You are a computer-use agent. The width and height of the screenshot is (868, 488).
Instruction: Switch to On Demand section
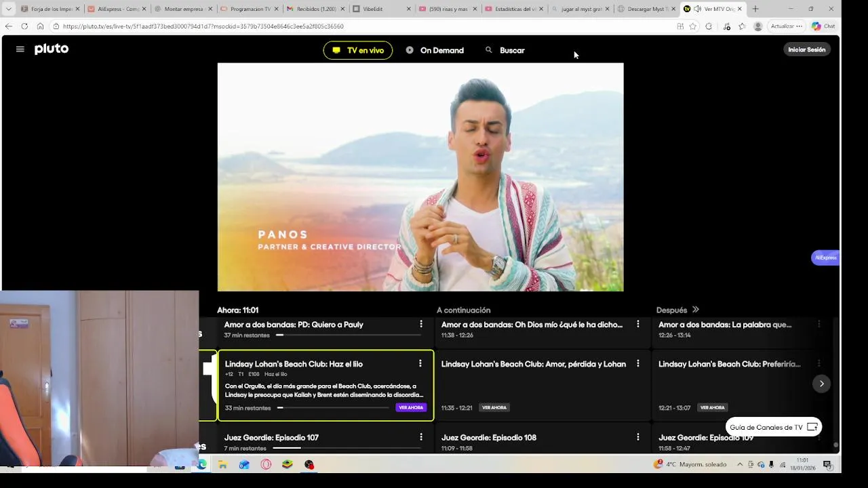[x=435, y=50]
